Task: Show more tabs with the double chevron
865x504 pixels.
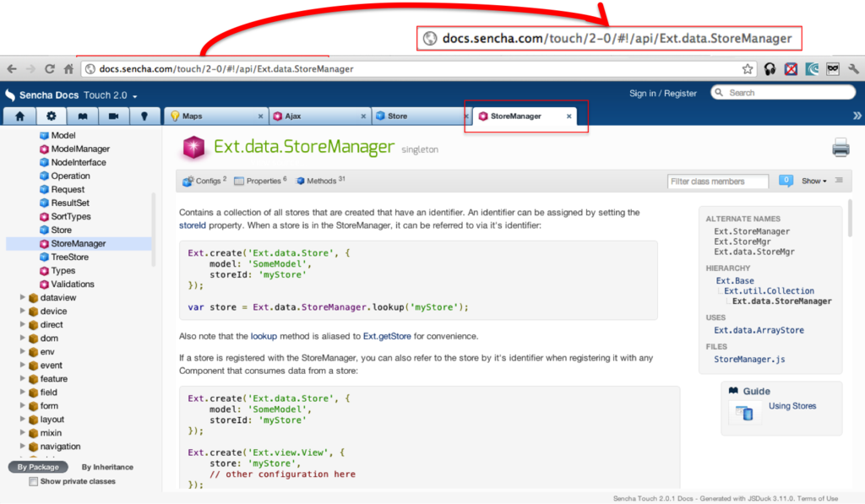Action: 857,116
